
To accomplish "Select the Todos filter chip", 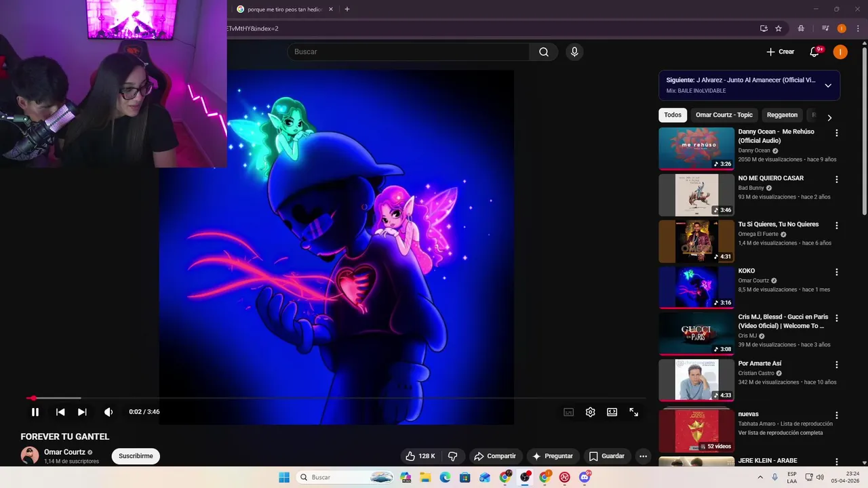I will (x=673, y=115).
